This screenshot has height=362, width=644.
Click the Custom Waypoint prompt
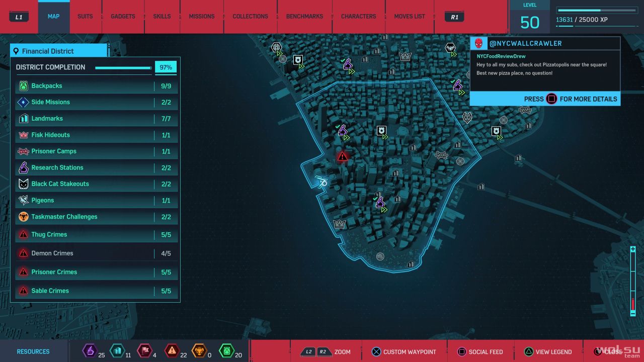(404, 352)
